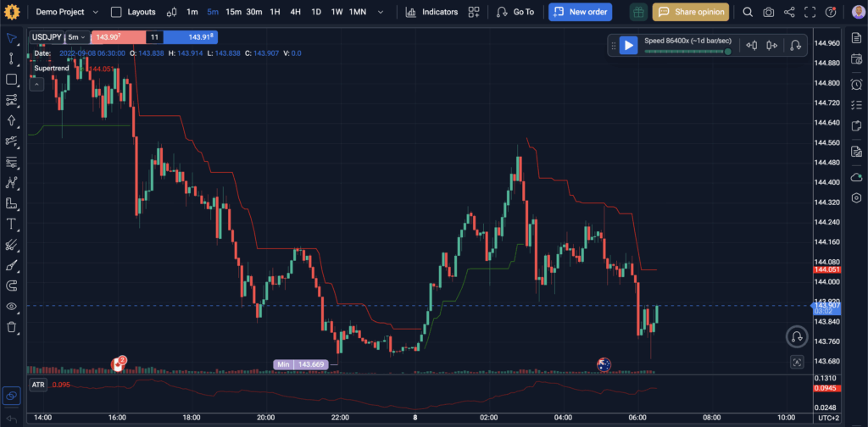The image size is (868, 427).
Task: Select the 1W timeframe
Action: tap(337, 12)
